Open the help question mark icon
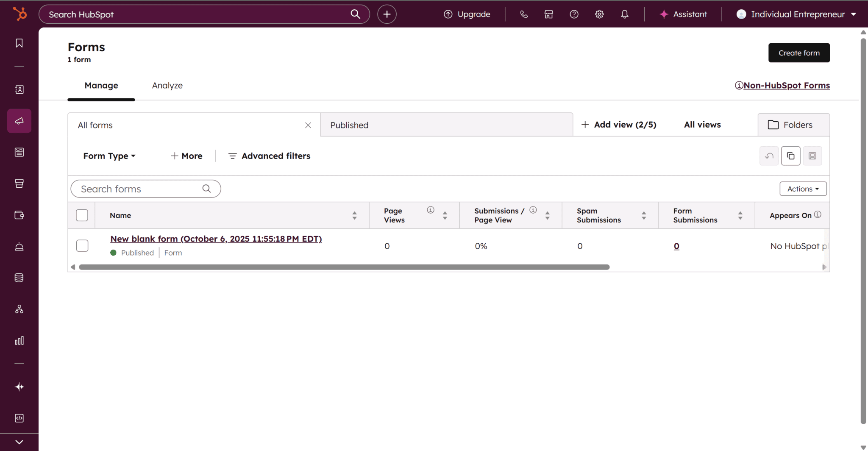Image resolution: width=868 pixels, height=451 pixels. coord(574,14)
